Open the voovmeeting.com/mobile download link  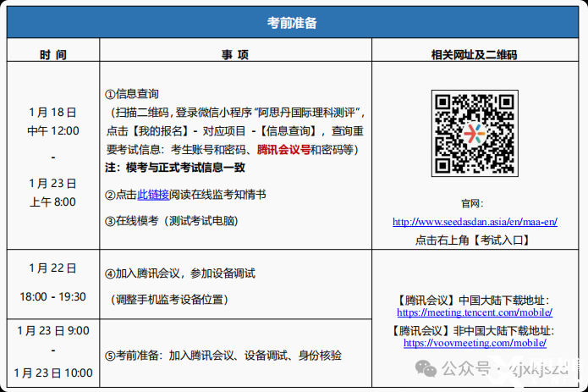[x=475, y=343]
